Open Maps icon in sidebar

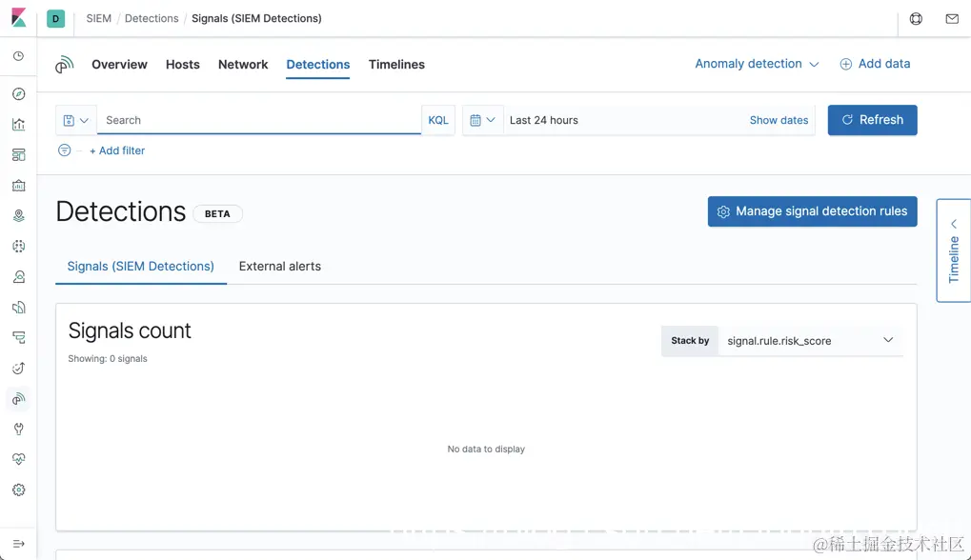[18, 215]
